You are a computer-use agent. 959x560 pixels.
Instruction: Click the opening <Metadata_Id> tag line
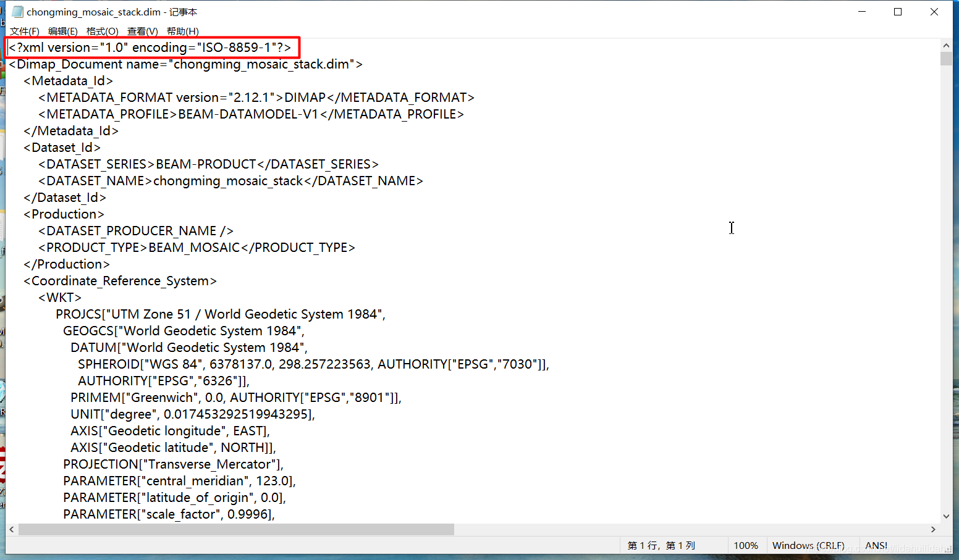click(69, 81)
